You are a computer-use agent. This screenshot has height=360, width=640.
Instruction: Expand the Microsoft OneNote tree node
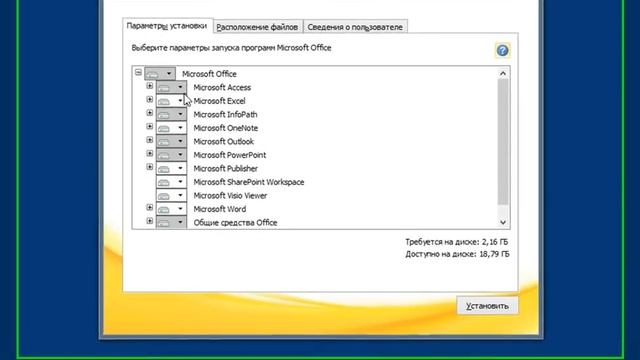click(x=150, y=127)
